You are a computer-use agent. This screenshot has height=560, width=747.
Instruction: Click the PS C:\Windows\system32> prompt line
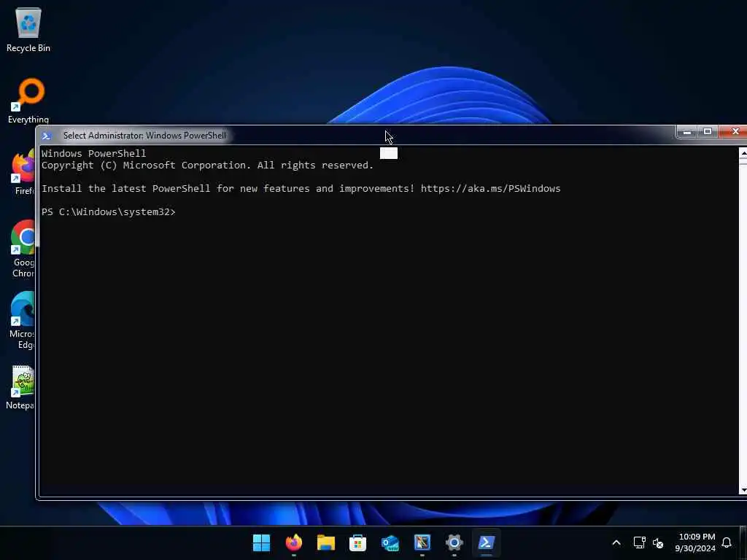(x=108, y=212)
